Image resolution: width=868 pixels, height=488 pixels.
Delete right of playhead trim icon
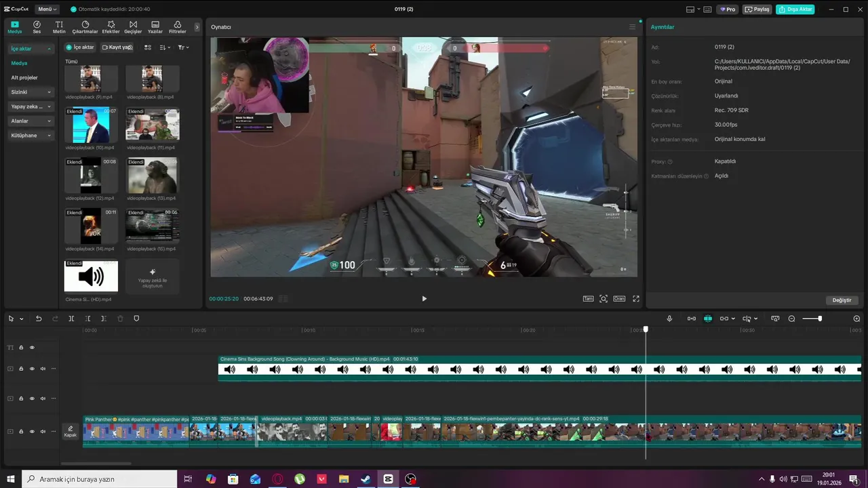[x=104, y=319]
